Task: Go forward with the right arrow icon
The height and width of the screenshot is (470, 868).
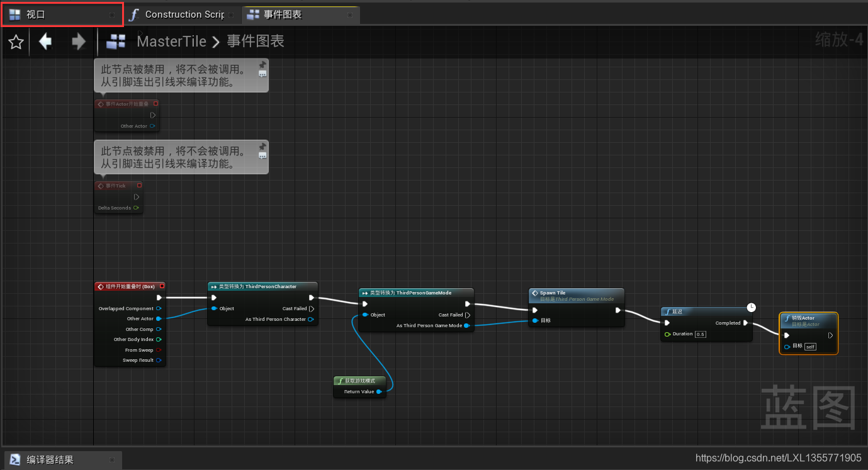Action: pyautogui.click(x=79, y=42)
